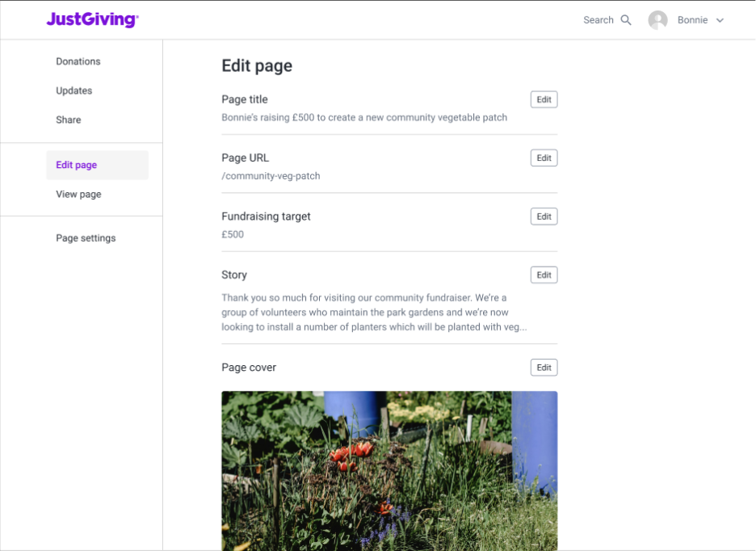Viewport: 756px width, 551px height.
Task: Click Bonnie's profile avatar icon
Action: click(x=657, y=20)
